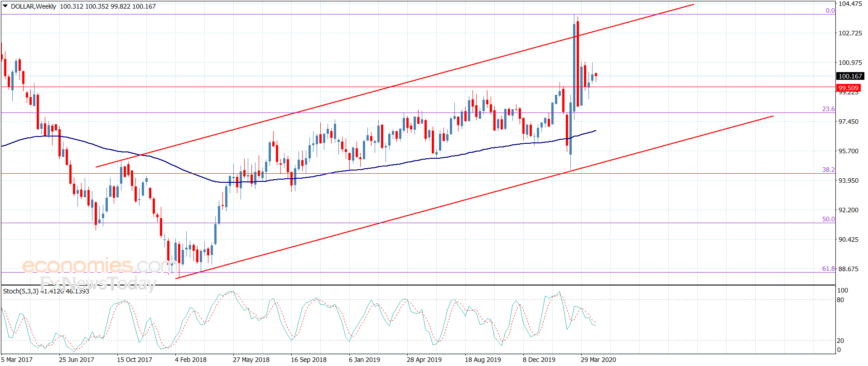Click the 61.8 Fibonacci level label
The width and height of the screenshot is (868, 366).
829,268
